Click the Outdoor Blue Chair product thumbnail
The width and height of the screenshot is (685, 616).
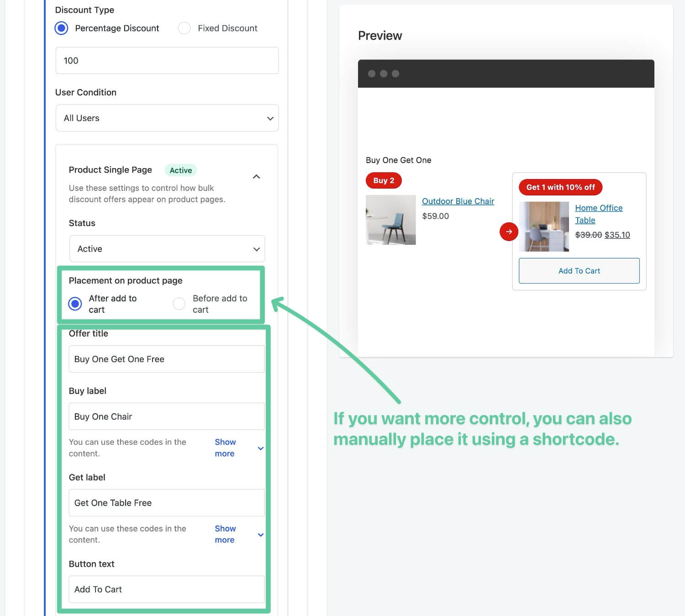click(x=391, y=220)
